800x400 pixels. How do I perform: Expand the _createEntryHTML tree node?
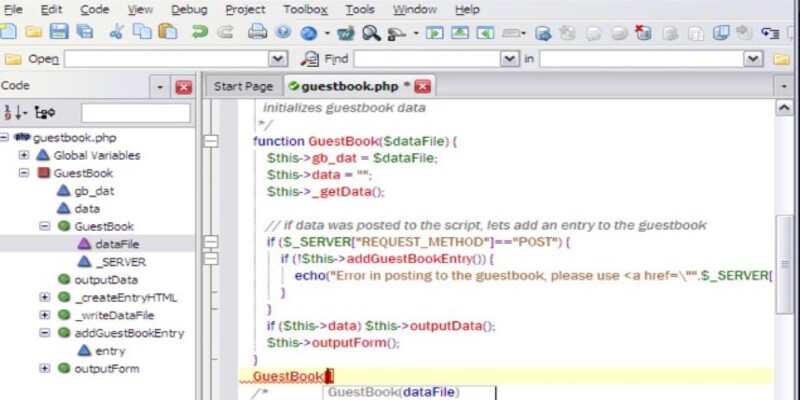point(45,297)
